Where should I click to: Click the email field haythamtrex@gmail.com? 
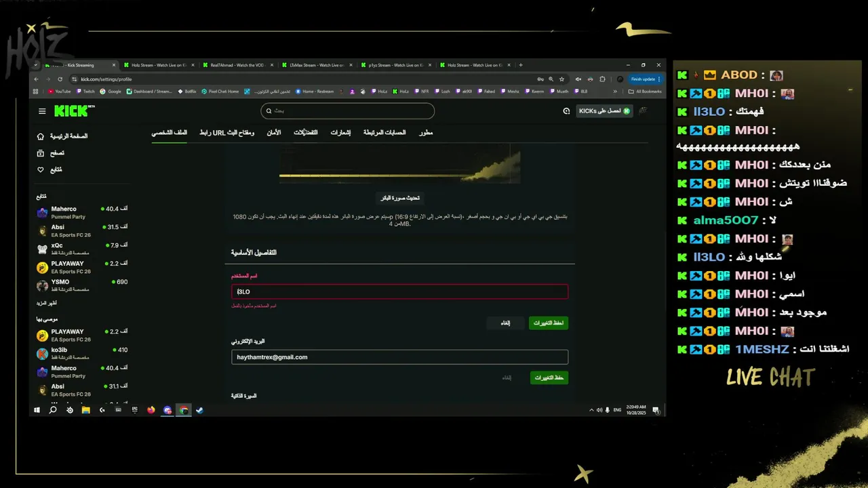coord(399,357)
